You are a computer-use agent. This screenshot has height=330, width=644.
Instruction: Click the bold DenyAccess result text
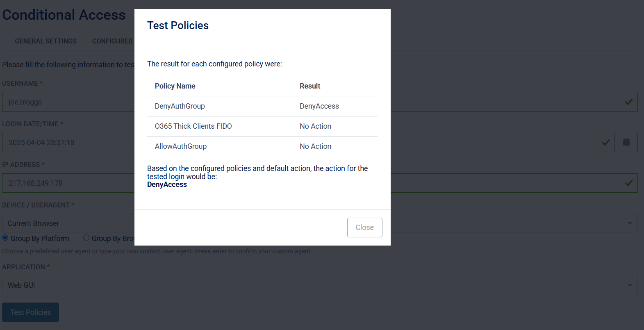pyautogui.click(x=167, y=184)
